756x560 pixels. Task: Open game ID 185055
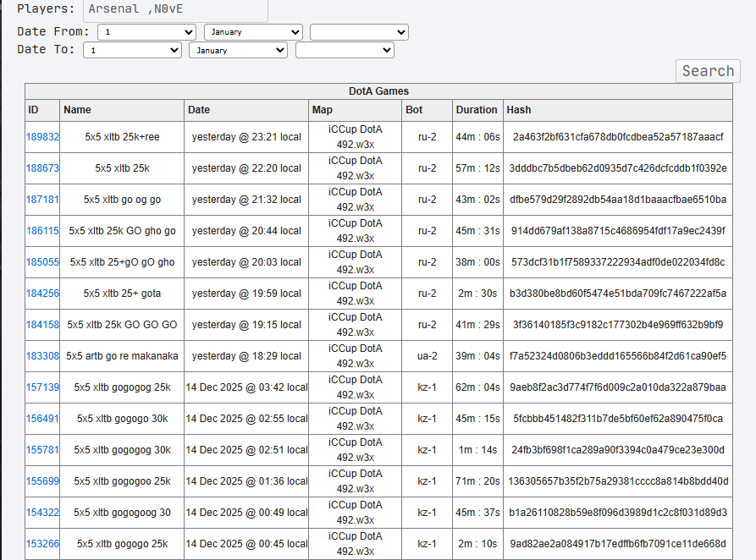coord(42,262)
